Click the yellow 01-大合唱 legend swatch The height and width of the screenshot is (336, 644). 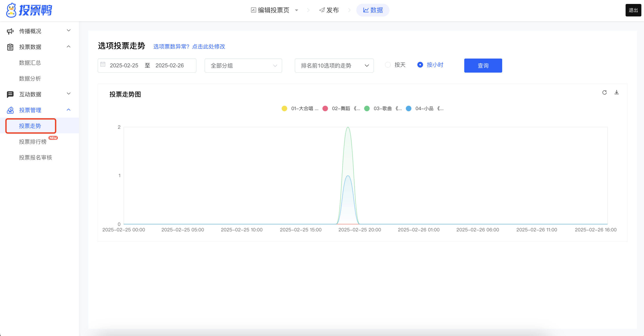284,109
